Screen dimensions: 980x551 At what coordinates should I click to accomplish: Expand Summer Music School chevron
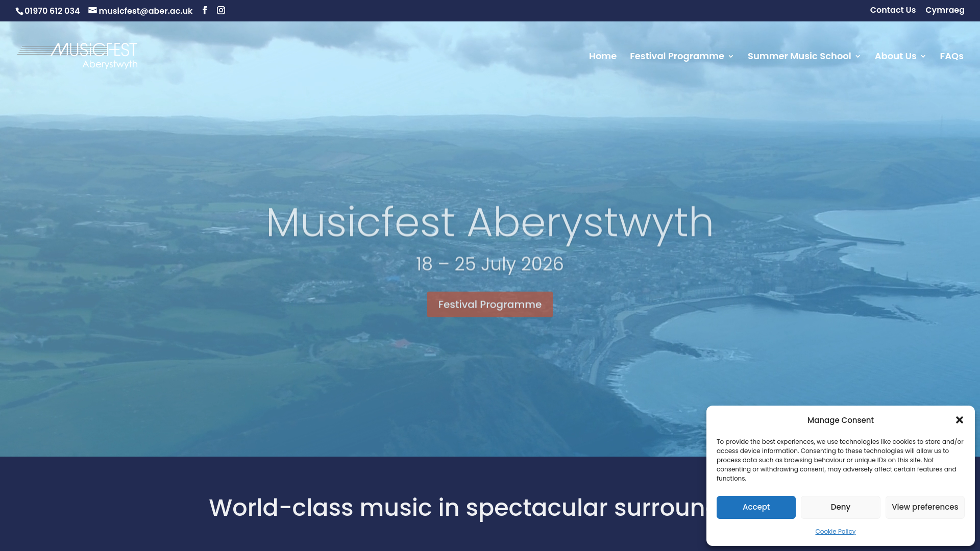point(858,57)
